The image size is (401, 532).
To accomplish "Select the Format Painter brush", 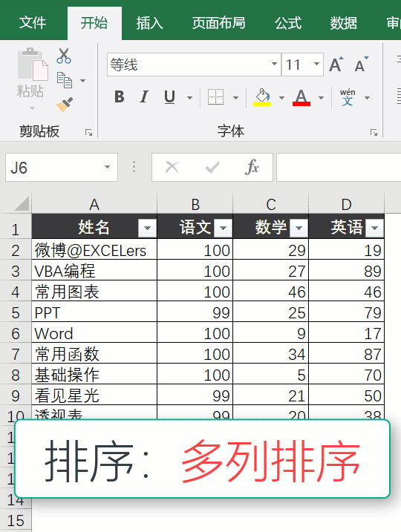I will point(65,105).
